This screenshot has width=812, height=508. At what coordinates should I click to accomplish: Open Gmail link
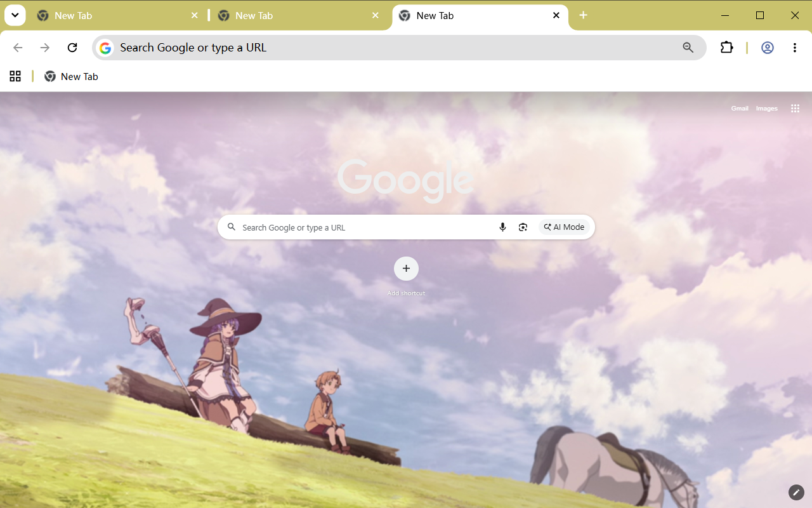point(740,109)
